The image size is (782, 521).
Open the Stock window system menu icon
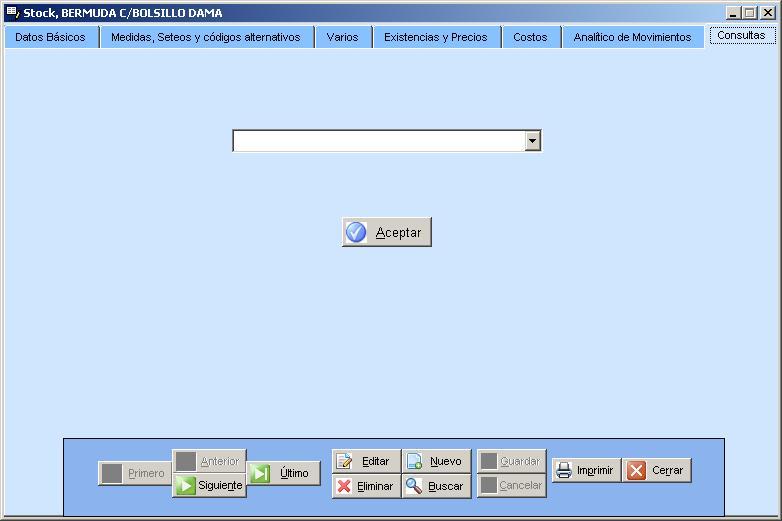12,13
